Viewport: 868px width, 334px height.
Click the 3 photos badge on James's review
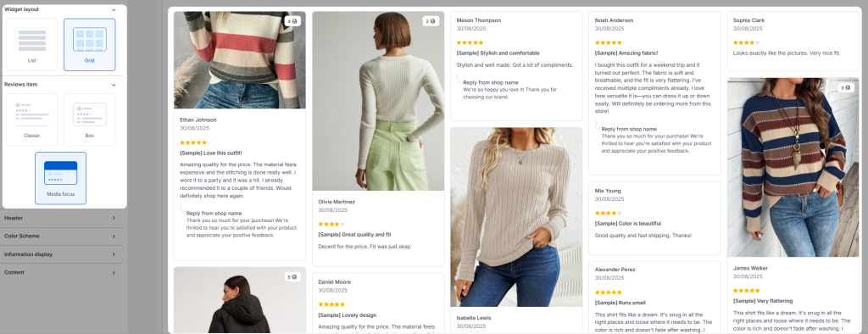(x=847, y=87)
